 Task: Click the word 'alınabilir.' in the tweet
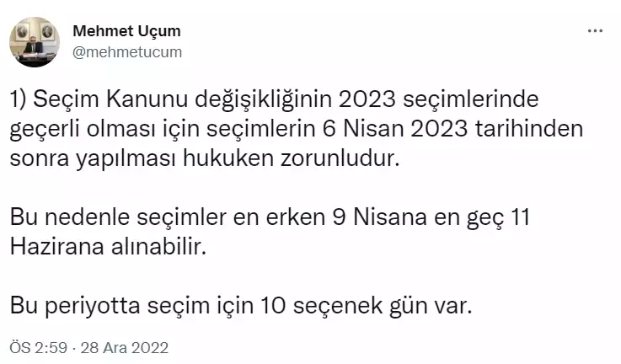point(158,246)
